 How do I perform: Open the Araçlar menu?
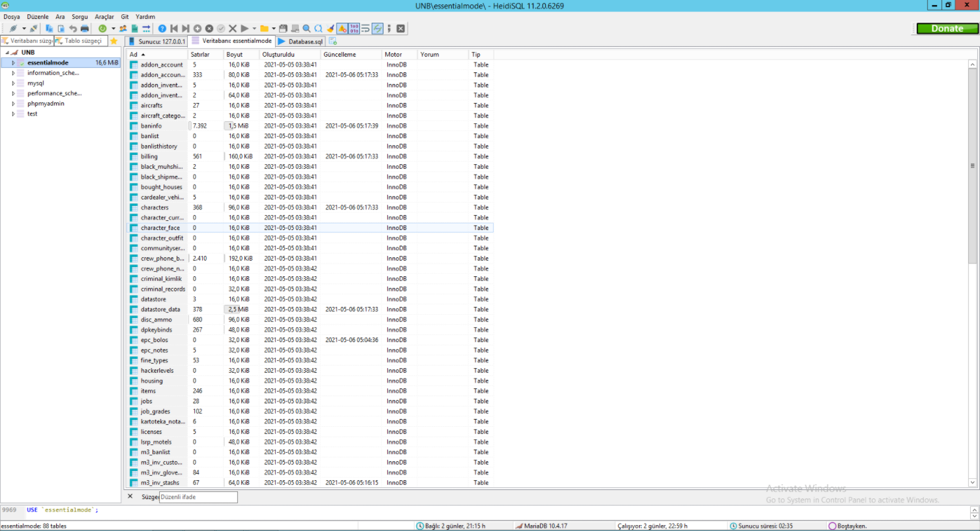pos(104,17)
